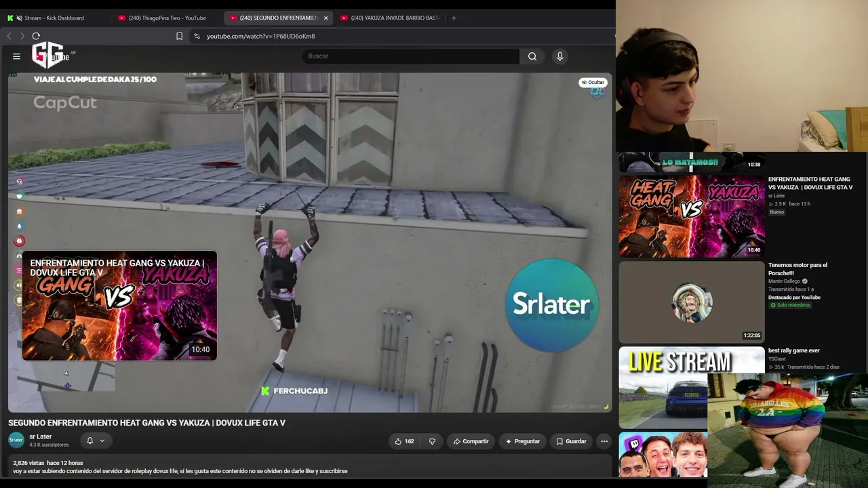Focus the Buscar search field

pos(411,56)
